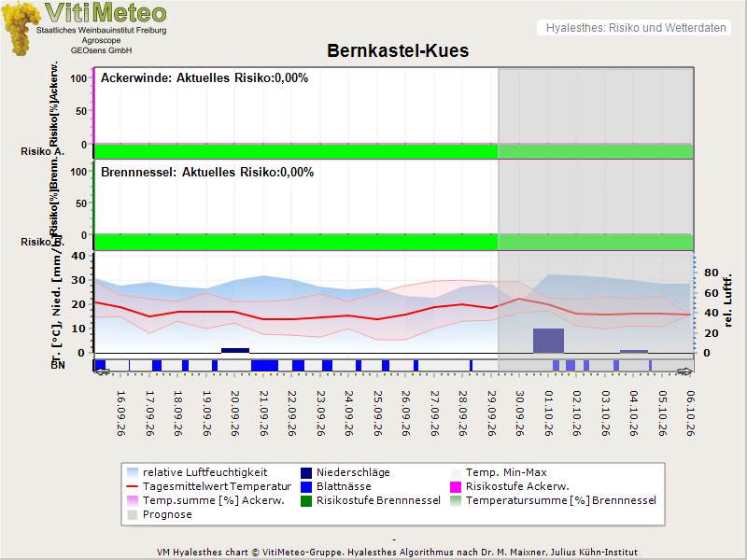Click the Agroscope text
This screenshot has width=747, height=560.
point(101,40)
